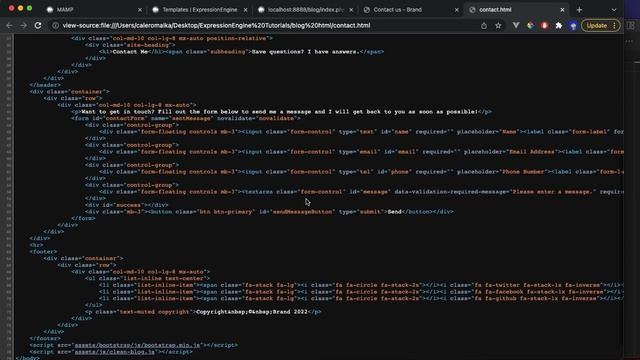Click the 'Copyright © Brand 2022' text
Image resolution: width=640 pixels, height=360 pixels.
click(252, 312)
